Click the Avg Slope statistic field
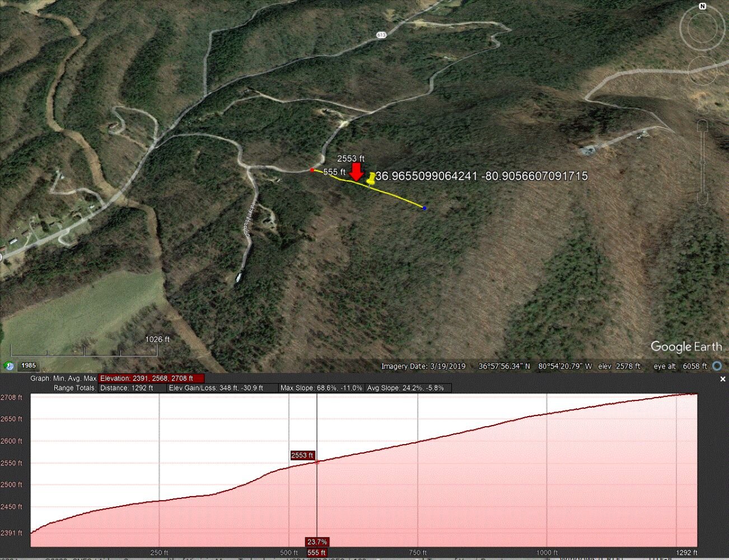 pos(408,388)
